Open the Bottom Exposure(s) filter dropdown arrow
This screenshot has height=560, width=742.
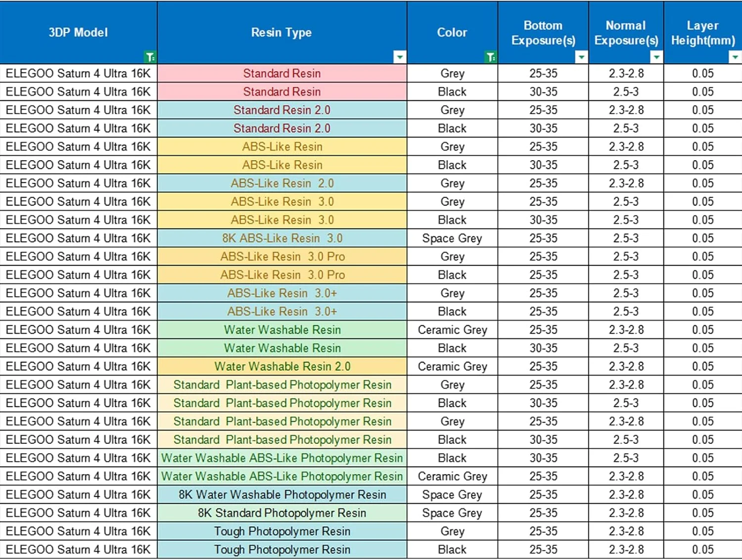point(581,57)
